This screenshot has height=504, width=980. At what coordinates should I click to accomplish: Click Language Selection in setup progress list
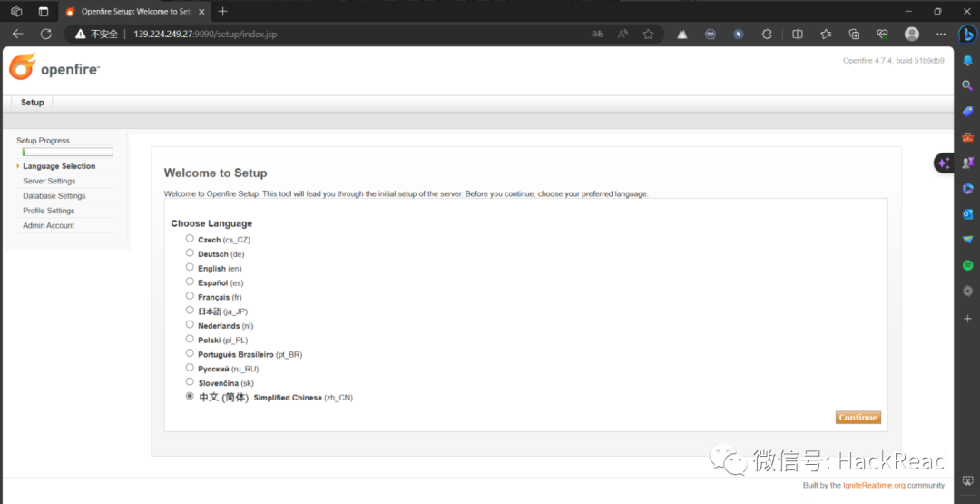coord(59,166)
